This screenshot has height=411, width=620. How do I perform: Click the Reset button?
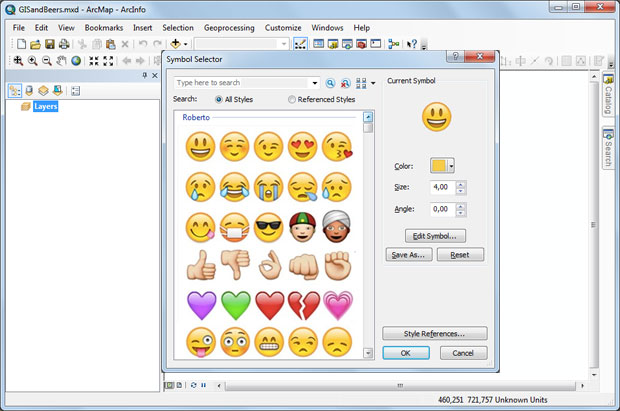coord(460,255)
